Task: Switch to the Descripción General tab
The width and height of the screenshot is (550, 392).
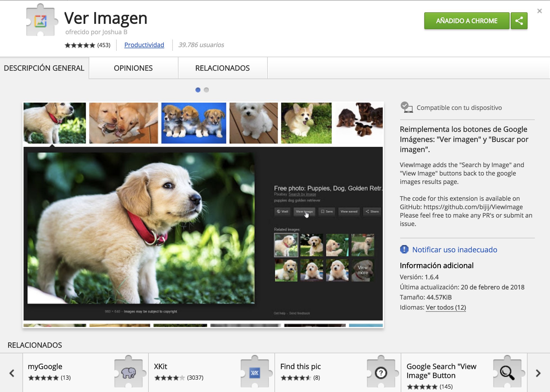Action: click(x=44, y=68)
